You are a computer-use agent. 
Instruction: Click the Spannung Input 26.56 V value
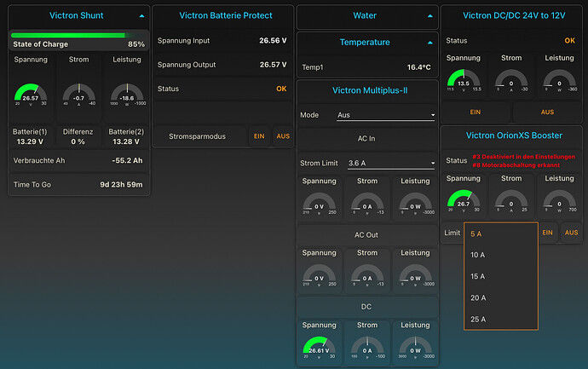[x=273, y=41]
